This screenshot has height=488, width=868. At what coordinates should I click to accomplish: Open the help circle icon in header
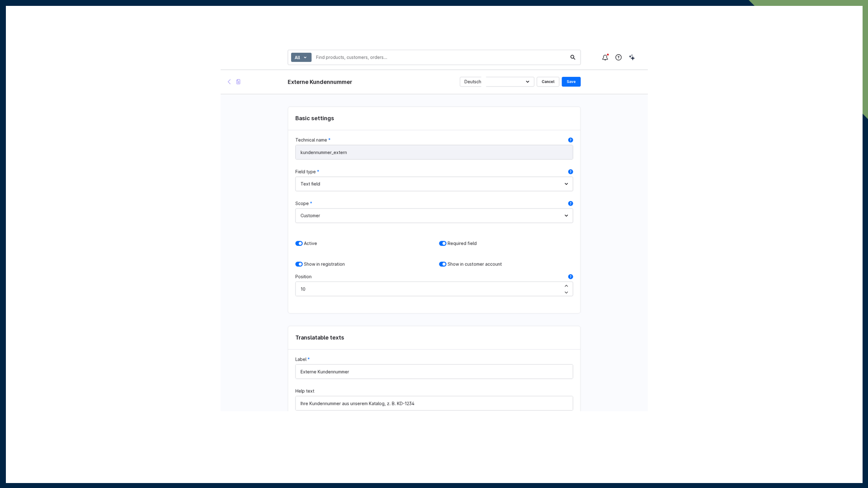point(618,57)
